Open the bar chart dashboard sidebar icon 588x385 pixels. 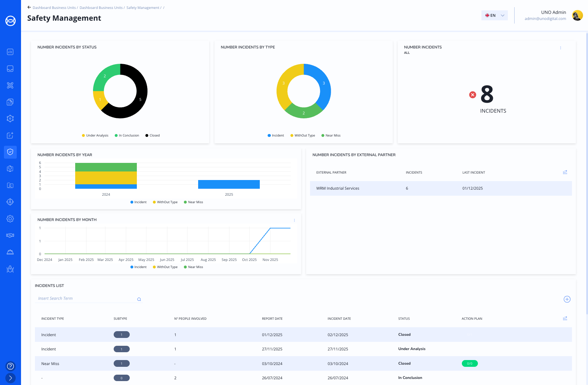(10, 52)
